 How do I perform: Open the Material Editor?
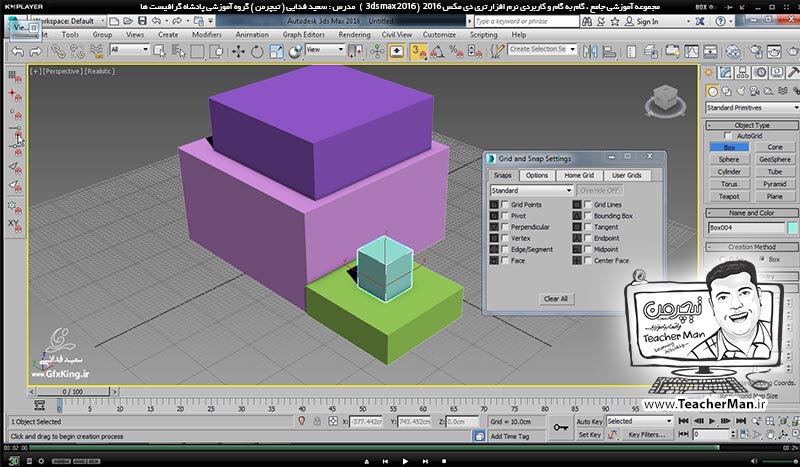click(733, 51)
